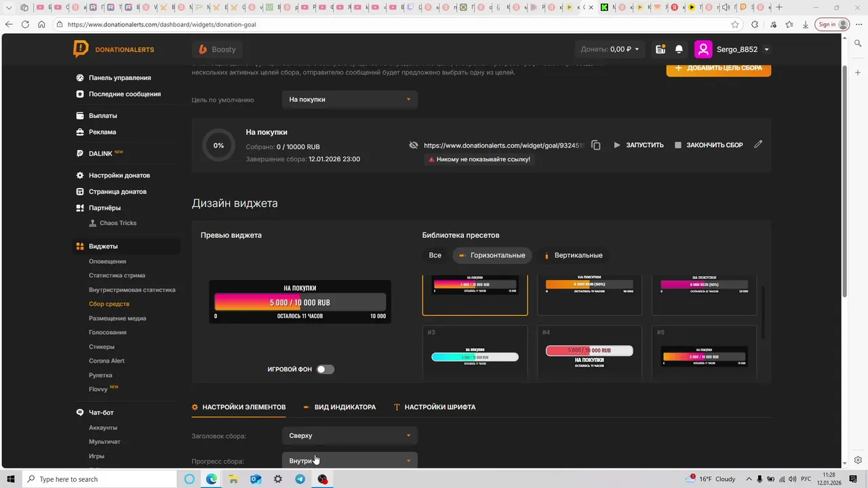Click the DonationAlerts logo
This screenshot has width=868, height=488.
pyautogui.click(x=113, y=49)
